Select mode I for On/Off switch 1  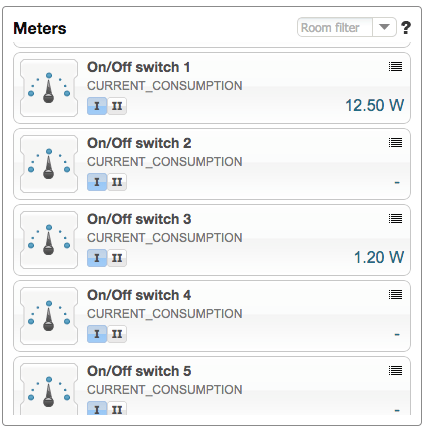point(97,106)
